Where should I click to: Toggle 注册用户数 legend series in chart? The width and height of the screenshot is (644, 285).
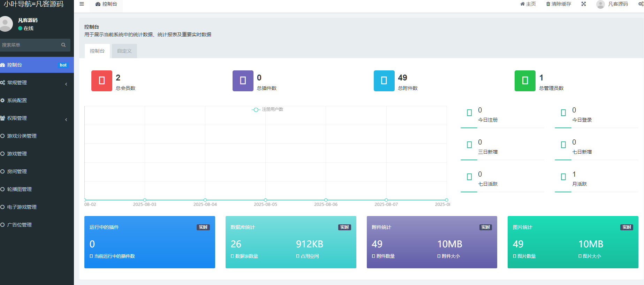[x=267, y=109]
